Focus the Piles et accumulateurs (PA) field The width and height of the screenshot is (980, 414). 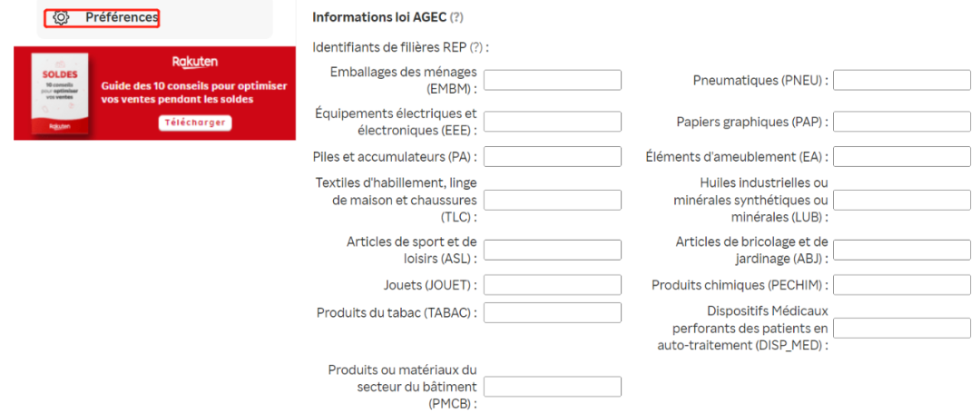(x=553, y=156)
